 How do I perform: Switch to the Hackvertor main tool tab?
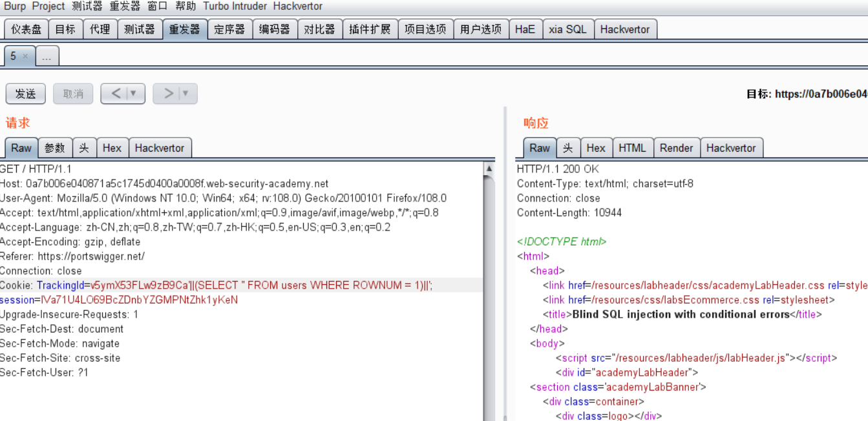(625, 29)
